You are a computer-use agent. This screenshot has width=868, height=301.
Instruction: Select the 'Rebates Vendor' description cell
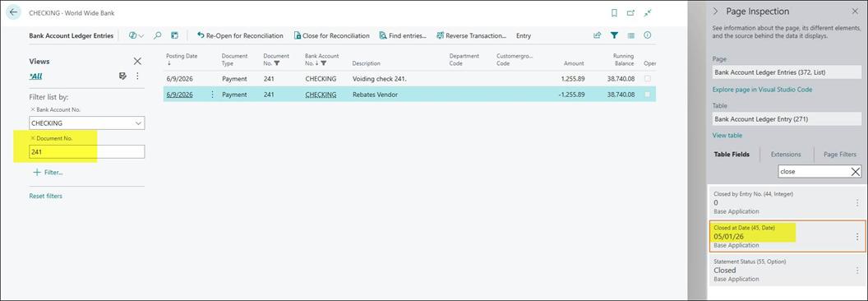point(375,95)
